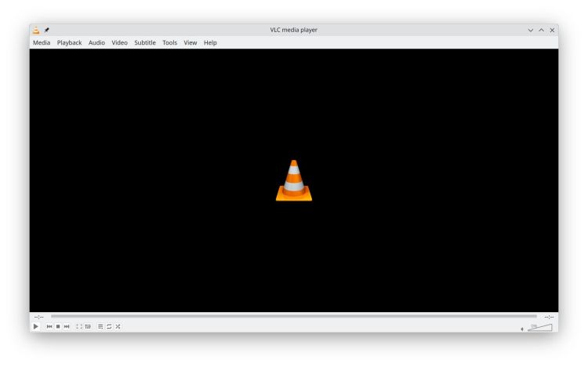Enable random shuffle playback
The height and width of the screenshot is (367, 588).
tap(118, 326)
